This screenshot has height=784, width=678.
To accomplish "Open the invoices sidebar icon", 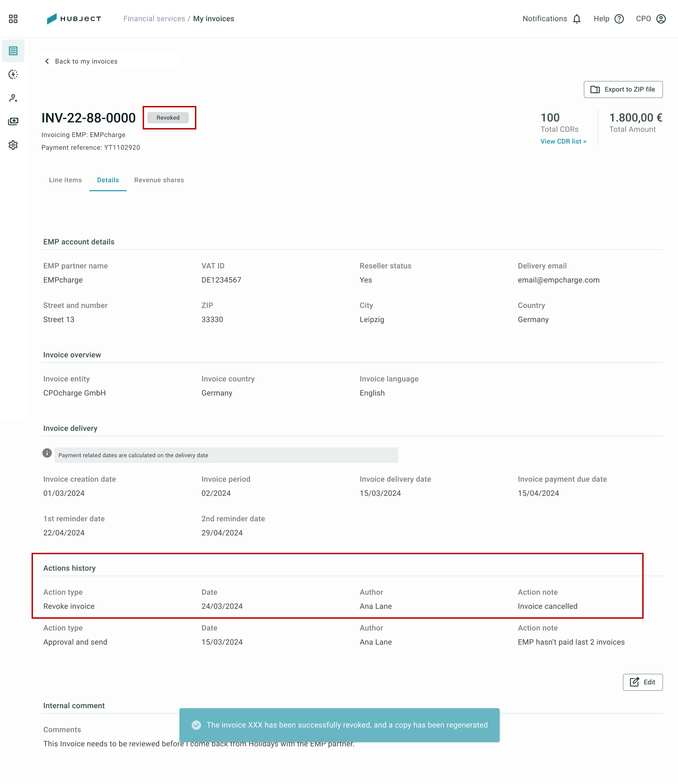I will tap(13, 51).
